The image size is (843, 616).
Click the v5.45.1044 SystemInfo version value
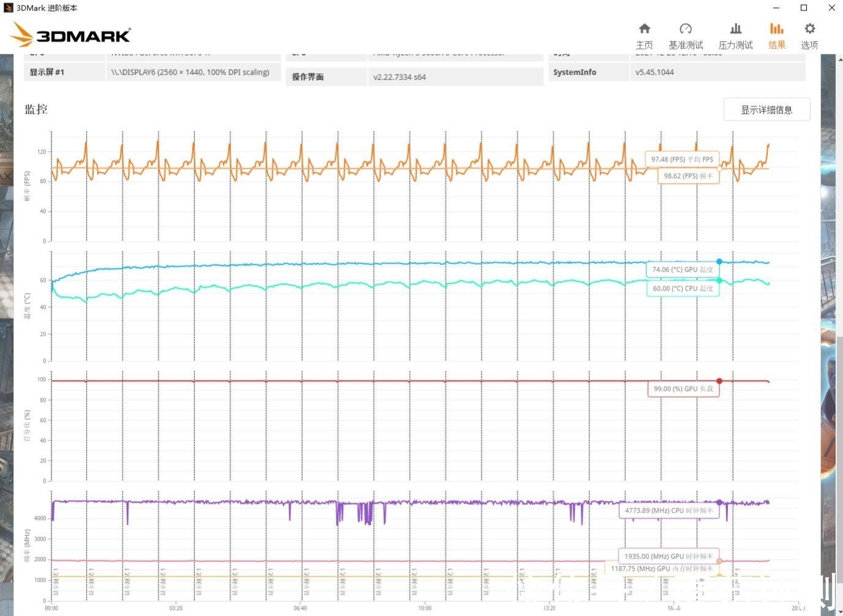click(718, 72)
